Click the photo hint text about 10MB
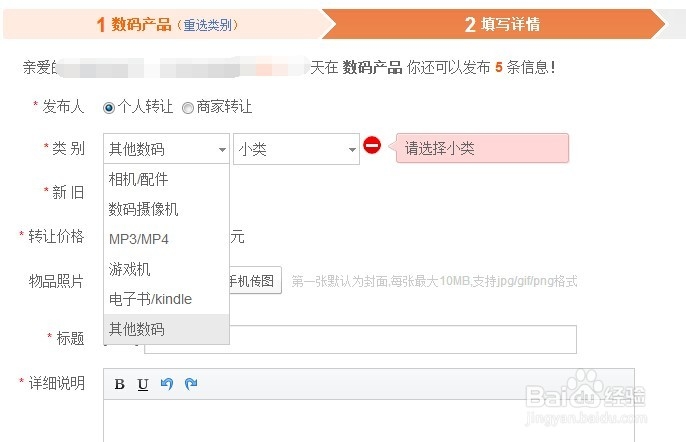686x442 pixels. point(434,281)
